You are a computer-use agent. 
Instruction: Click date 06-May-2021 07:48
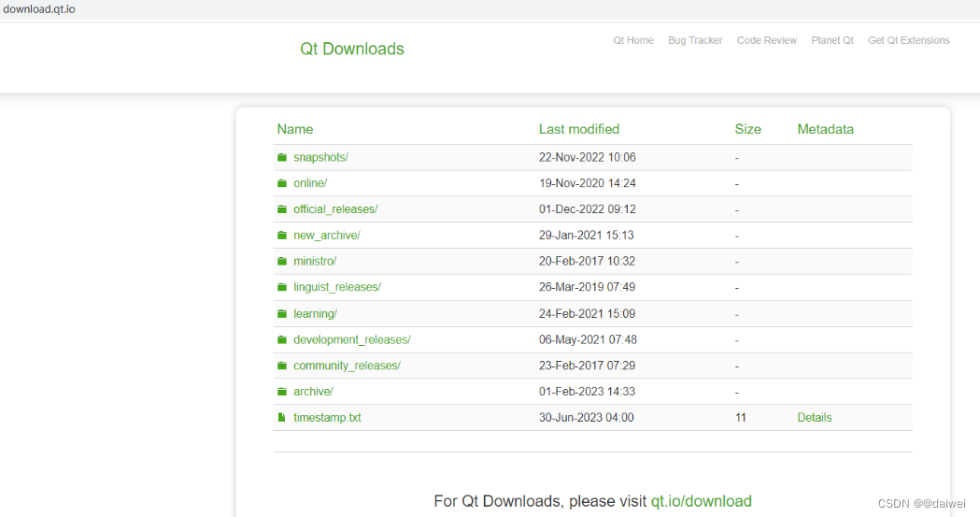pos(589,340)
